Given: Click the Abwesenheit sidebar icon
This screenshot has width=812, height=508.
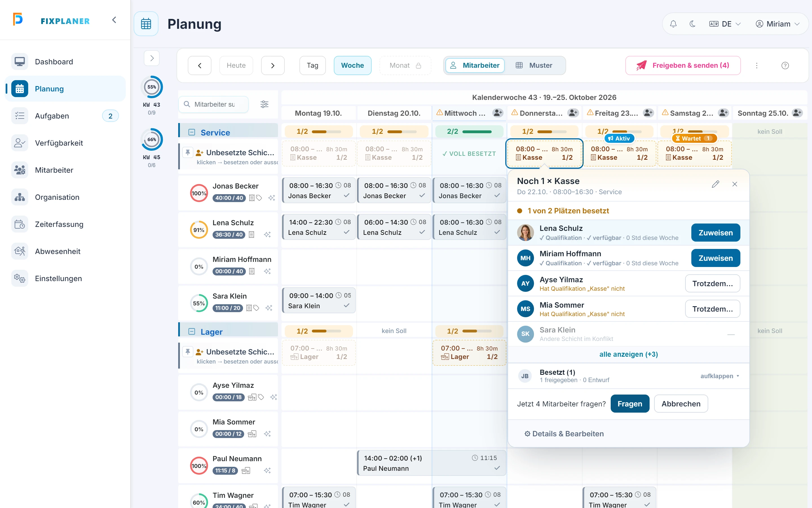Looking at the screenshot, I should [x=20, y=251].
